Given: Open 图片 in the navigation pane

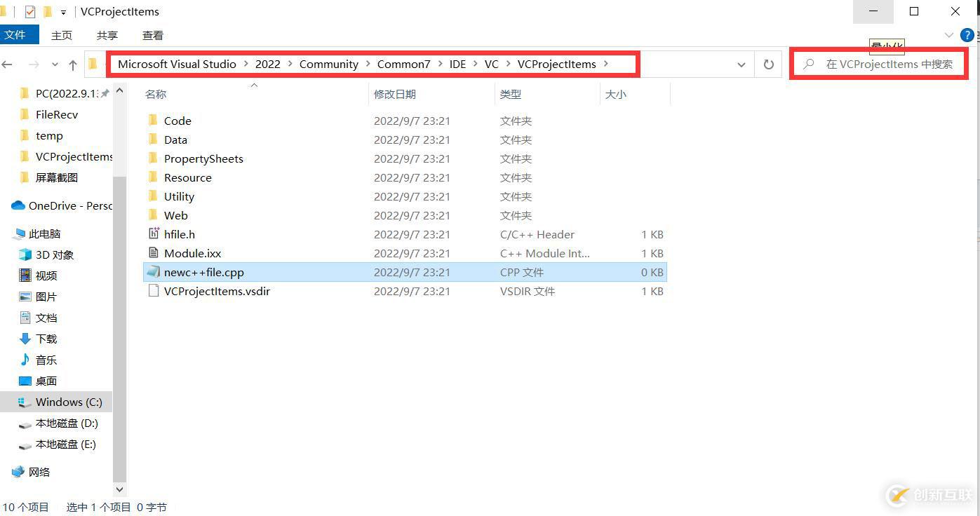Looking at the screenshot, I should coord(46,297).
